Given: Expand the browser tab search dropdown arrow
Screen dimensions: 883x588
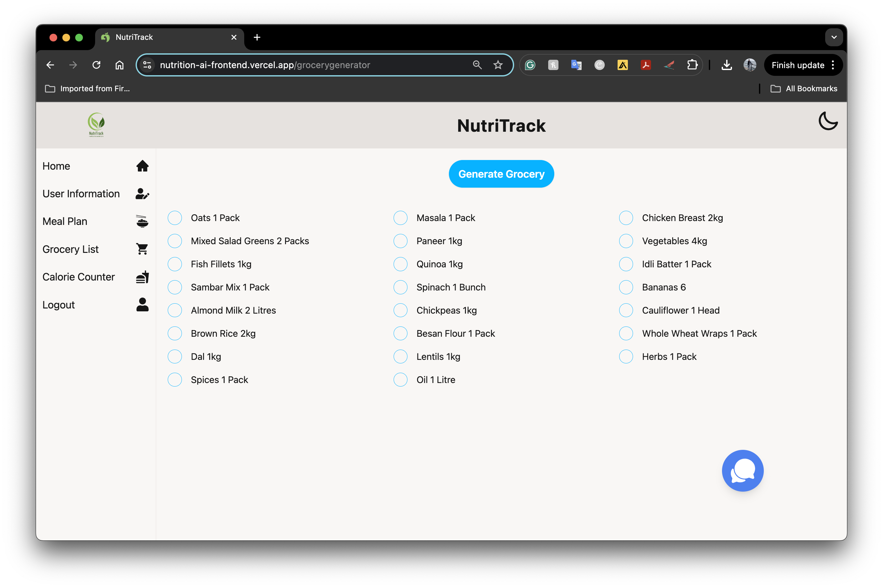Looking at the screenshot, I should click(x=834, y=37).
